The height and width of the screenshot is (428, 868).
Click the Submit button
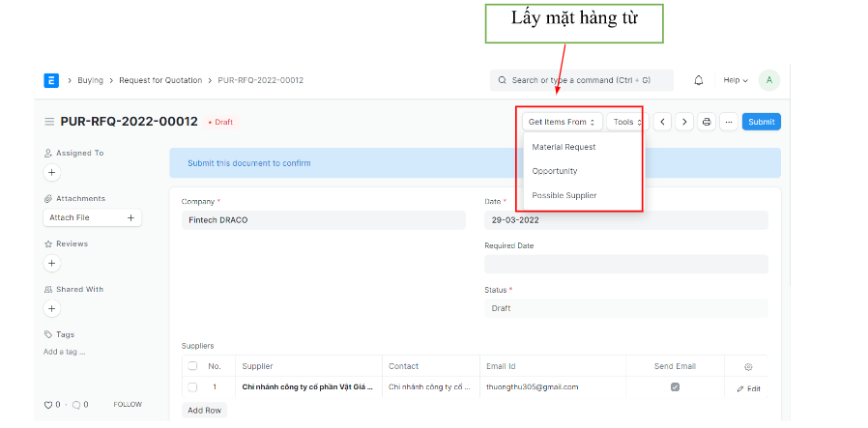(761, 122)
